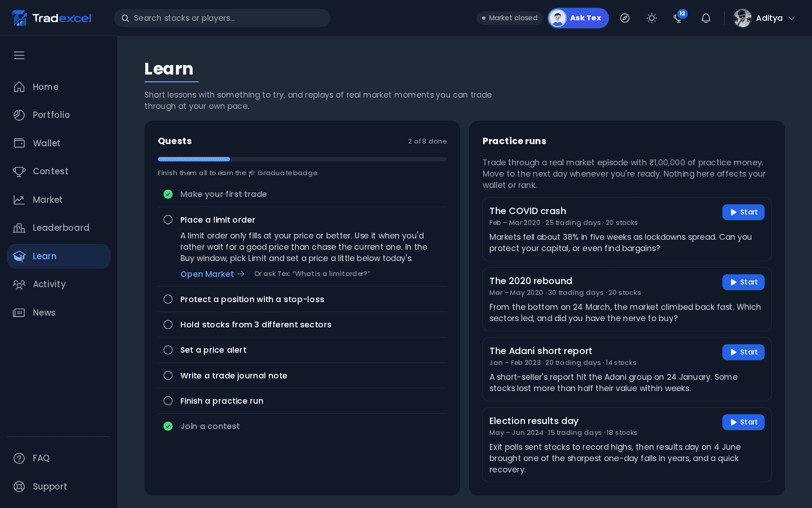Viewport: 812px width, 508px height.
Task: Open the compass explore icon
Action: pos(625,18)
